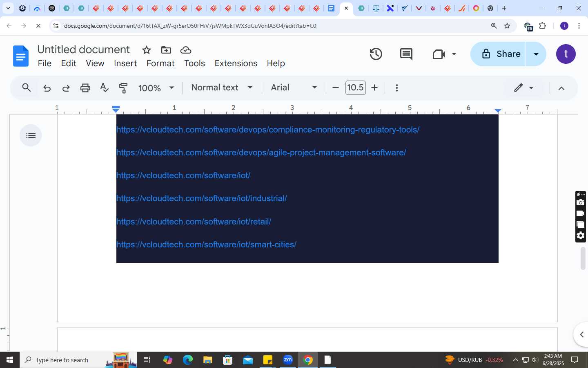The height and width of the screenshot is (368, 588).
Task: Print the document
Action: [x=85, y=88]
